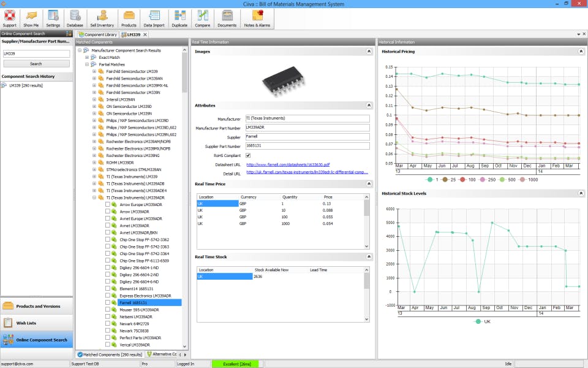
Task: Close the LM339 tab
Action: click(x=145, y=34)
